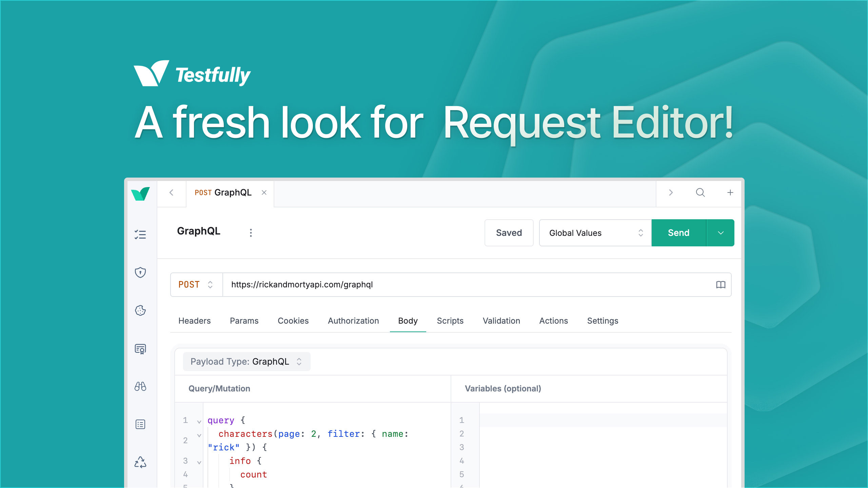868x488 pixels.
Task: Switch to the Headers tab
Action: 195,321
